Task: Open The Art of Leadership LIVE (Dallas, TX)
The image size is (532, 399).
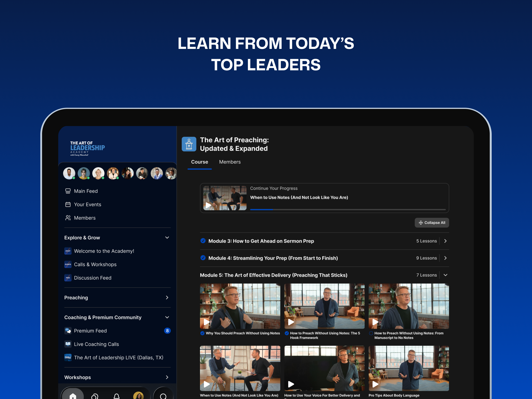Action: [x=119, y=358]
